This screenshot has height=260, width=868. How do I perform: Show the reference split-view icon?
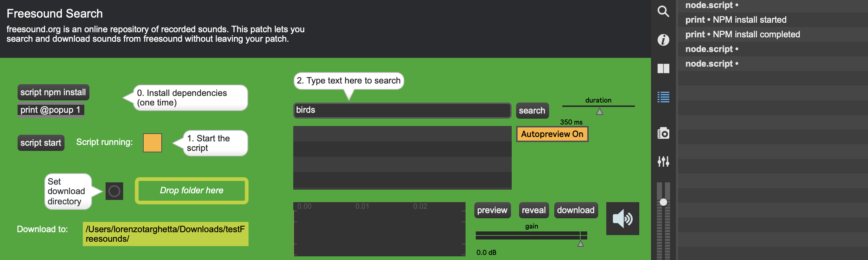pos(663,68)
